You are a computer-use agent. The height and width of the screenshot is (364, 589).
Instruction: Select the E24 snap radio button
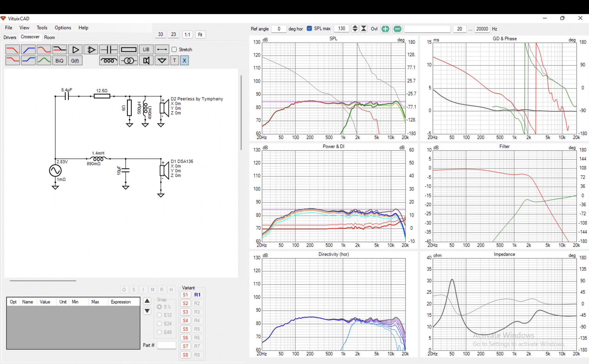pyautogui.click(x=159, y=324)
